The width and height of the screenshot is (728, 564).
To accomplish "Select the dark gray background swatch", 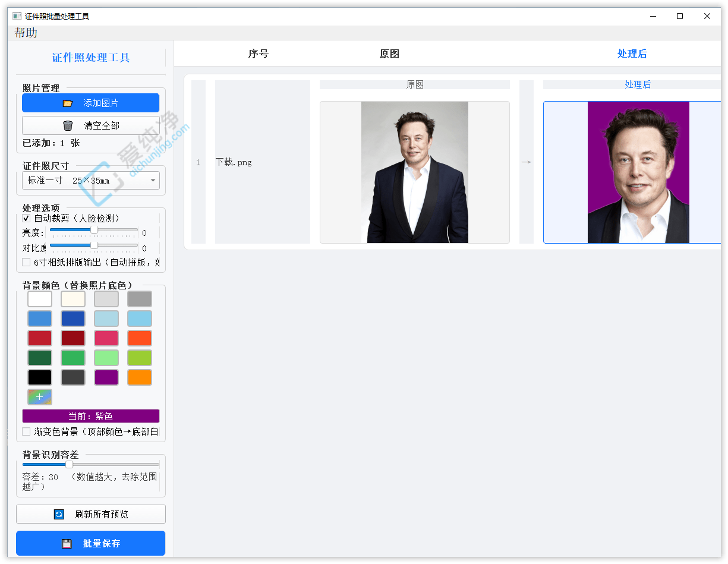I will 73,377.
